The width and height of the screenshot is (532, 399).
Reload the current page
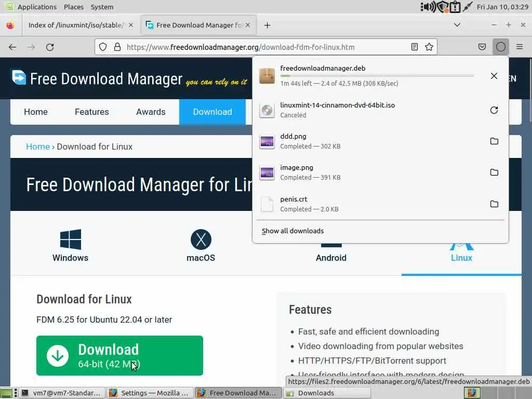[50, 47]
